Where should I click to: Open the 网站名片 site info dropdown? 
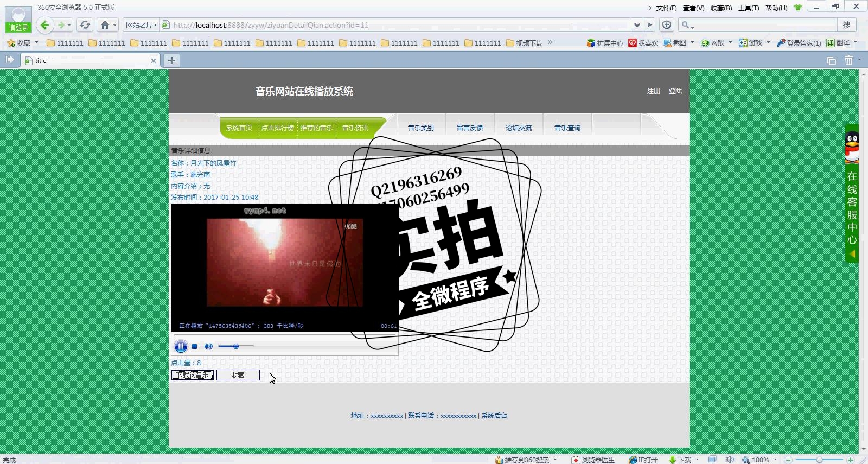click(141, 25)
